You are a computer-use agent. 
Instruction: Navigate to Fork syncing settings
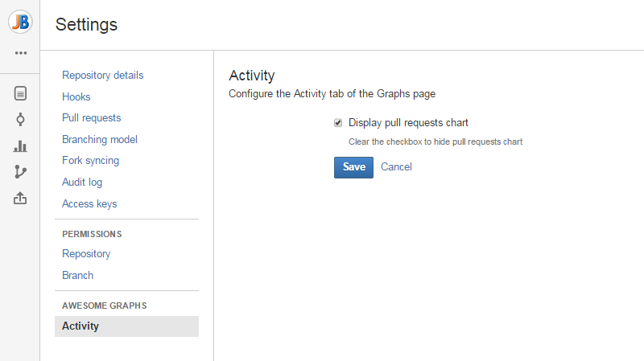click(x=90, y=161)
